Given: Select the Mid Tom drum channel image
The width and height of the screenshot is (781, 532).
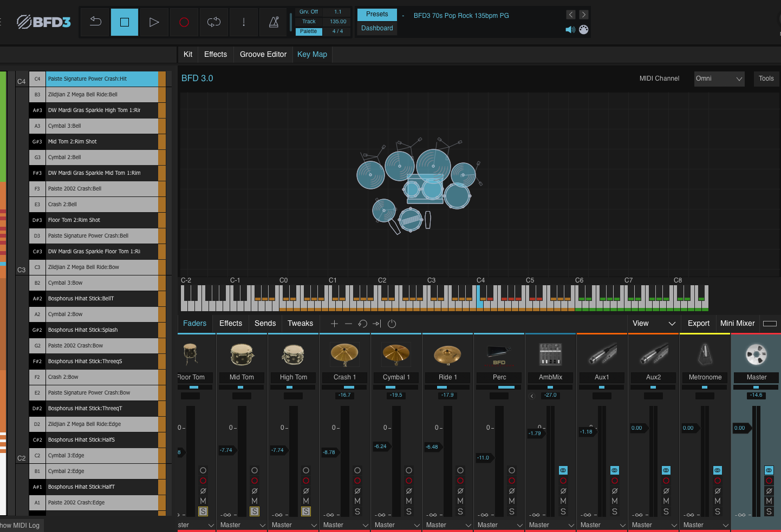Looking at the screenshot, I should (242, 354).
